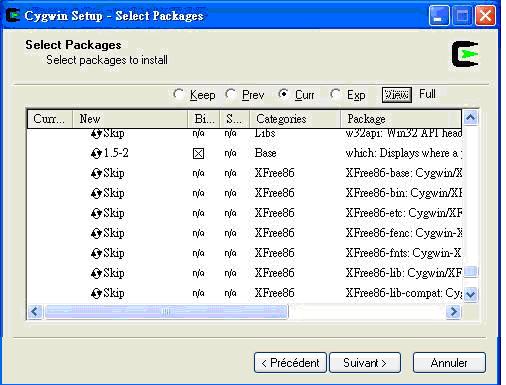The height and width of the screenshot is (385, 506).
Task: Minimize the Cygwin Setup window
Action: (439, 16)
